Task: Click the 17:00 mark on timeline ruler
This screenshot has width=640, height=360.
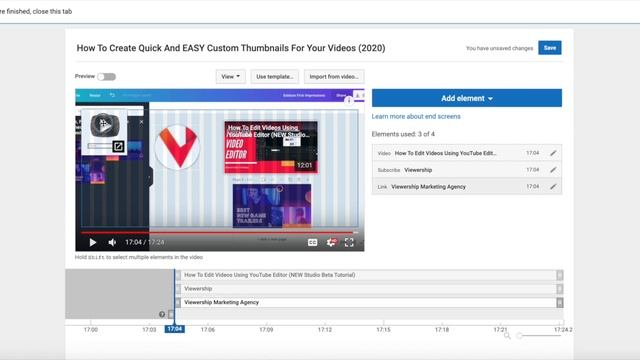Action: pyautogui.click(x=91, y=329)
